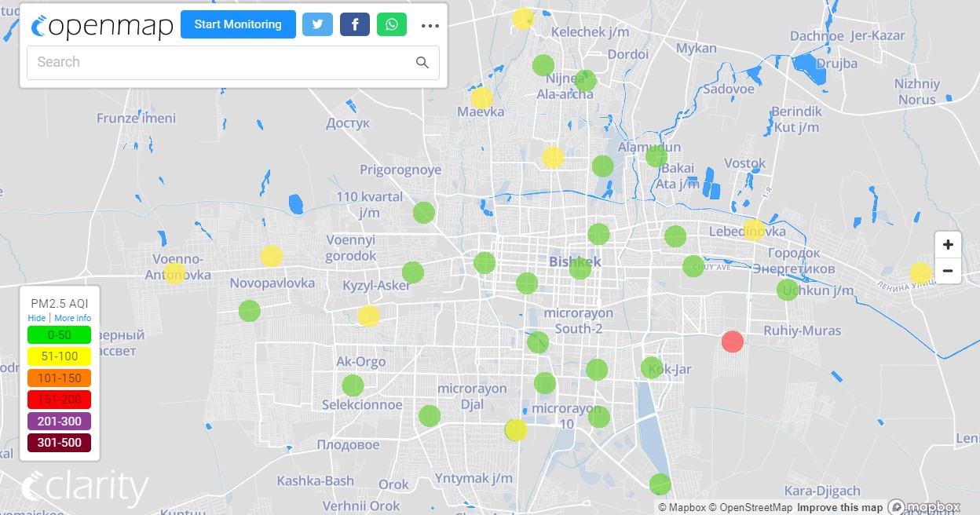Click the search magnifier icon

422,63
